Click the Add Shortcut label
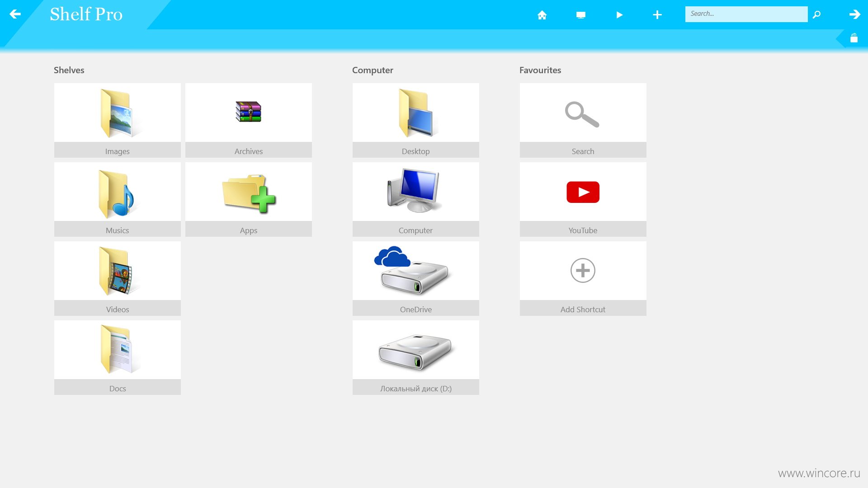The height and width of the screenshot is (488, 868). (x=583, y=310)
